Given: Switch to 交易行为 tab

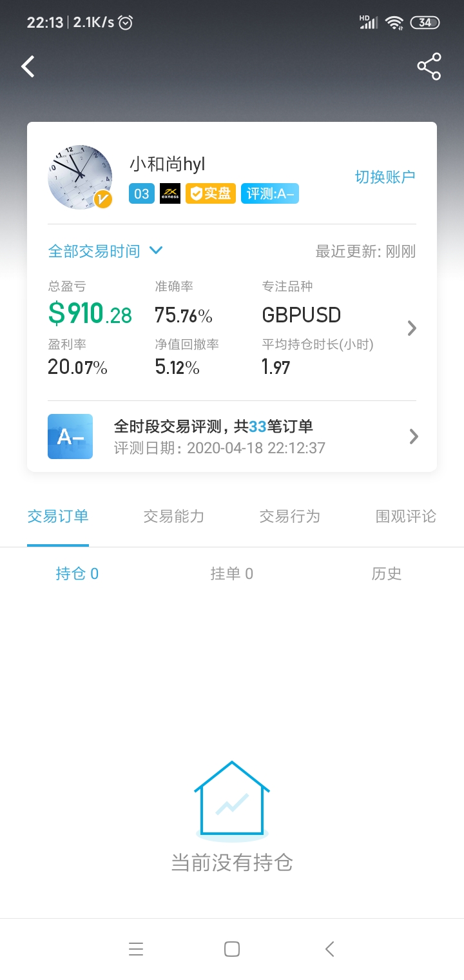Looking at the screenshot, I should point(290,516).
